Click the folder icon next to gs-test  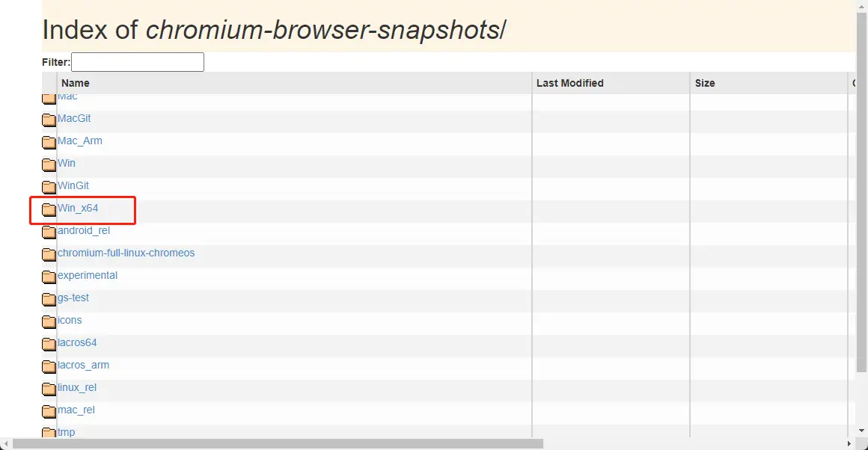pos(49,299)
